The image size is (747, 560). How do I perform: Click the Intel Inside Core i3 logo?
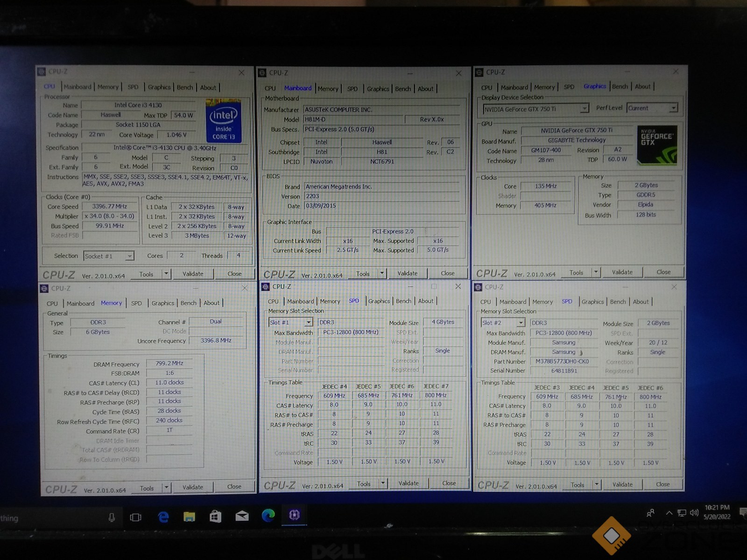(224, 120)
